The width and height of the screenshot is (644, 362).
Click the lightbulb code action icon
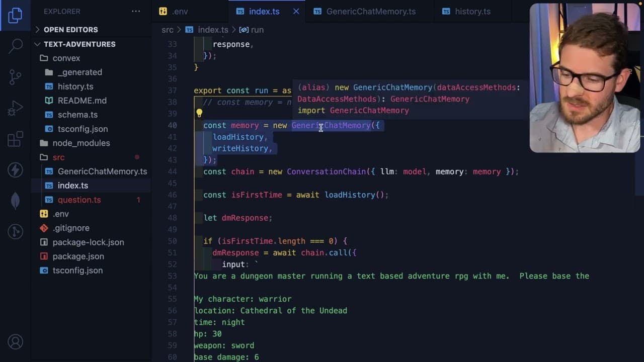point(199,114)
